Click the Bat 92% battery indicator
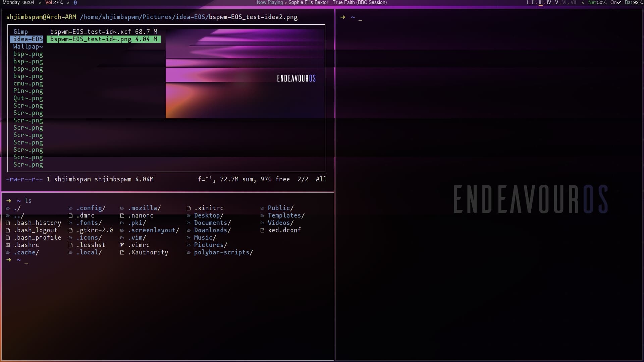 pyautogui.click(x=634, y=3)
